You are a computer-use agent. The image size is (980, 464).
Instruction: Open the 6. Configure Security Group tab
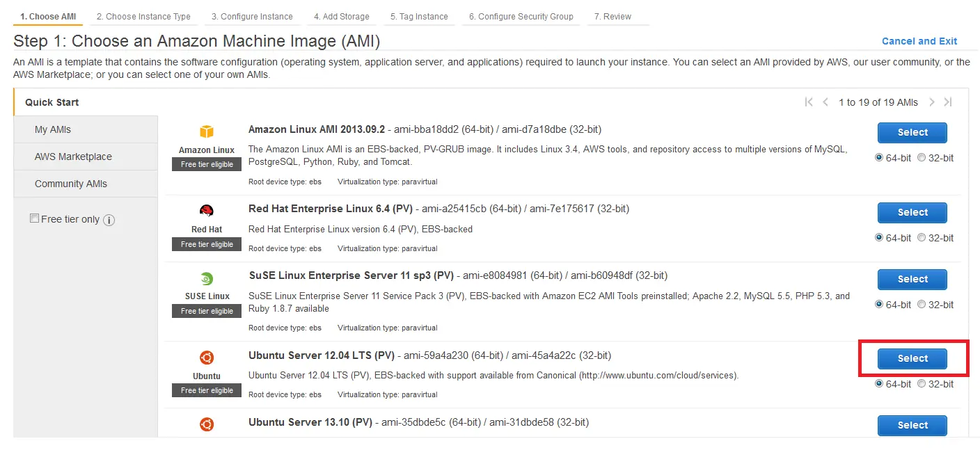point(521,17)
